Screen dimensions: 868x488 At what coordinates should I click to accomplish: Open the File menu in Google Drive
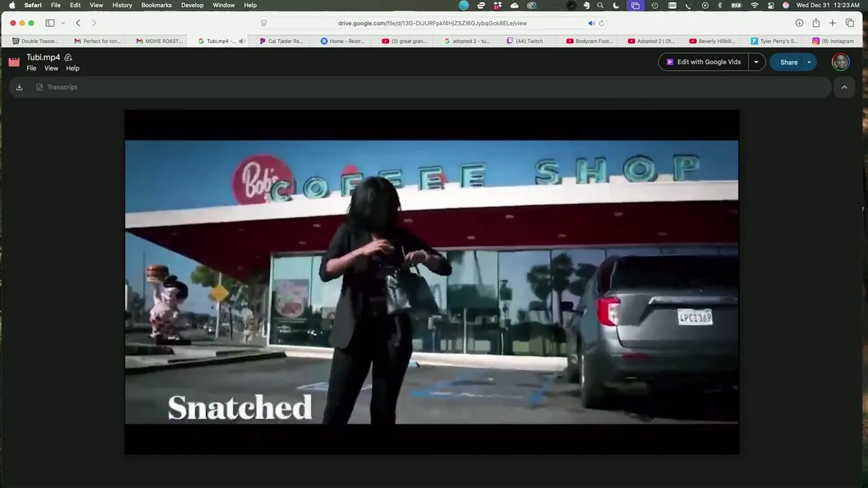click(31, 68)
